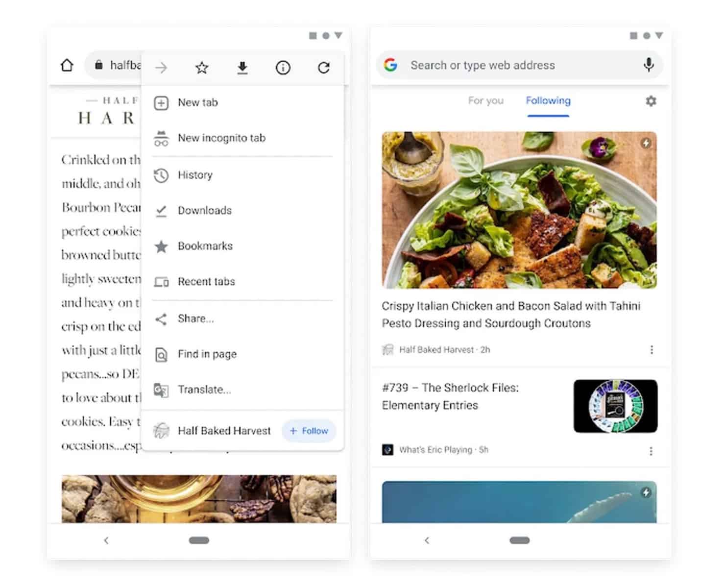Open a New incognito tab
Screen dimensions: 725x588
tap(221, 138)
